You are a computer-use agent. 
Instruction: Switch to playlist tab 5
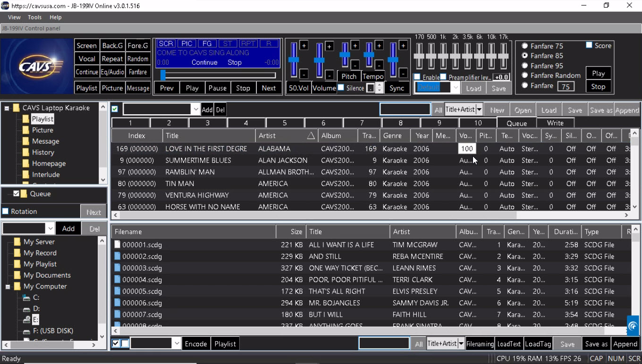click(284, 123)
